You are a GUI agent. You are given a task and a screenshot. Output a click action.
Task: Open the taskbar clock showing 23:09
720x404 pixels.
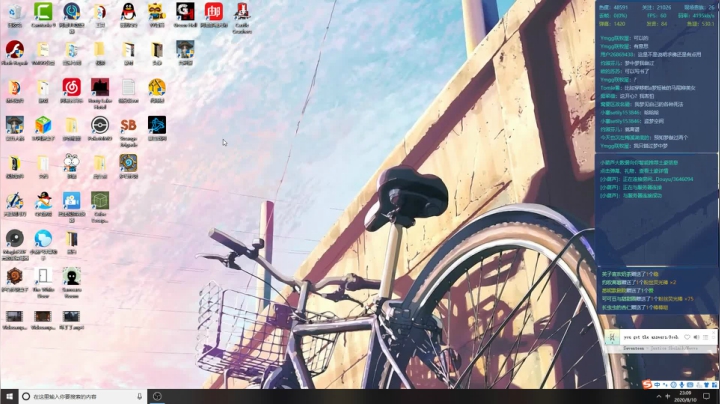point(685,396)
